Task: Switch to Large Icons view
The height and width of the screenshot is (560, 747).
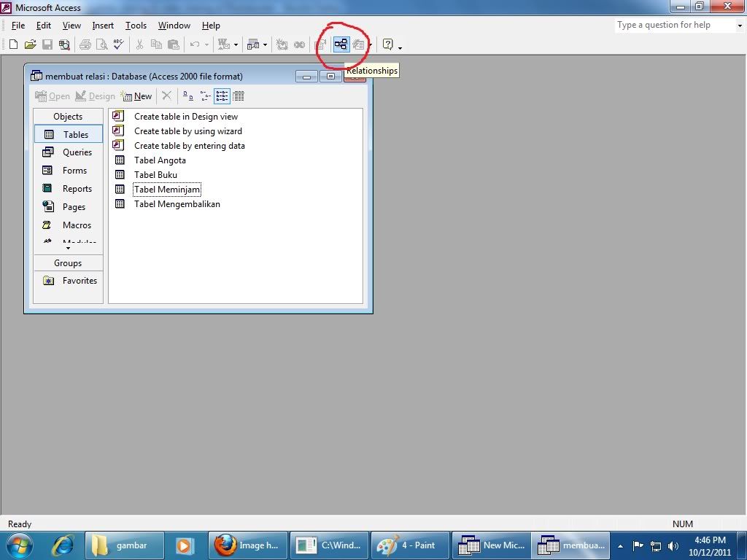Action: tap(188, 96)
